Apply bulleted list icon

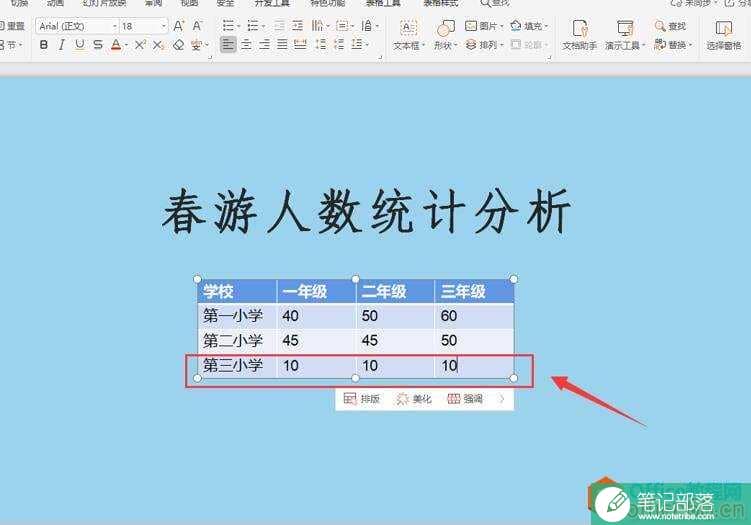(228, 26)
